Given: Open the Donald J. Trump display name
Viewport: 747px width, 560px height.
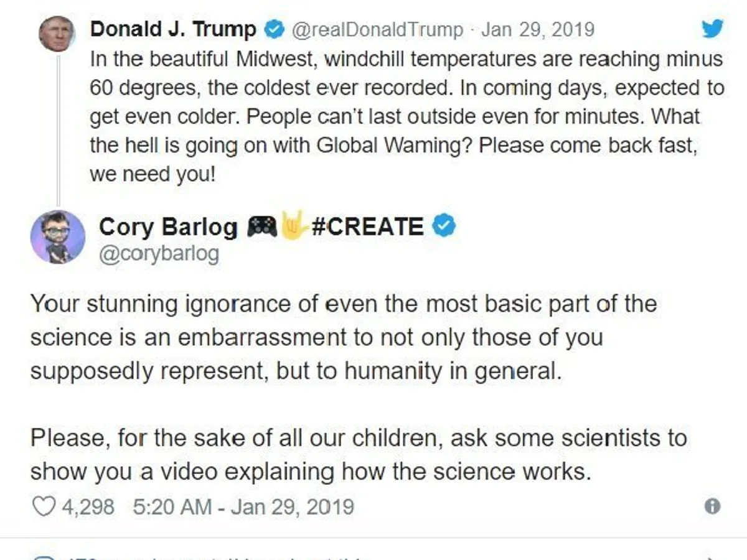Looking at the screenshot, I should (173, 29).
